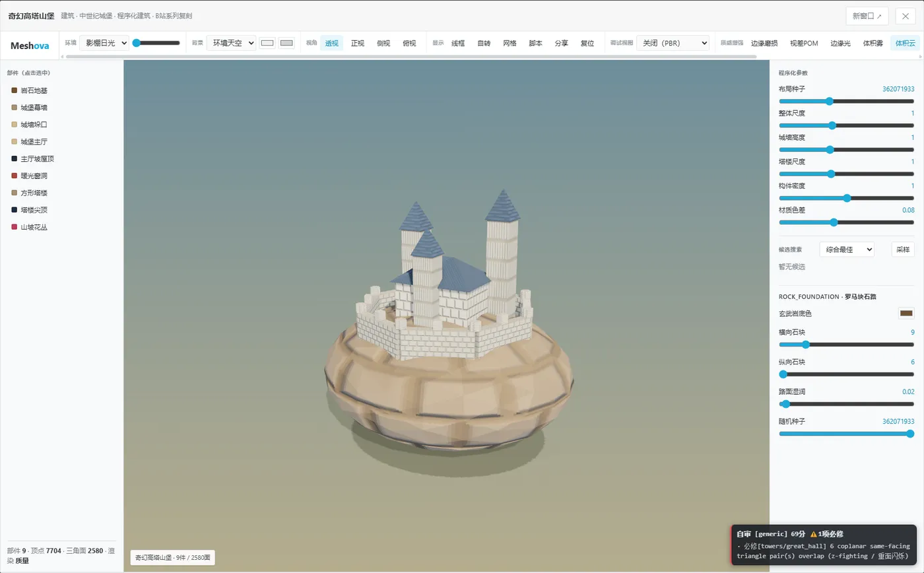Adjust the 整体尺度 slider

[x=847, y=125]
